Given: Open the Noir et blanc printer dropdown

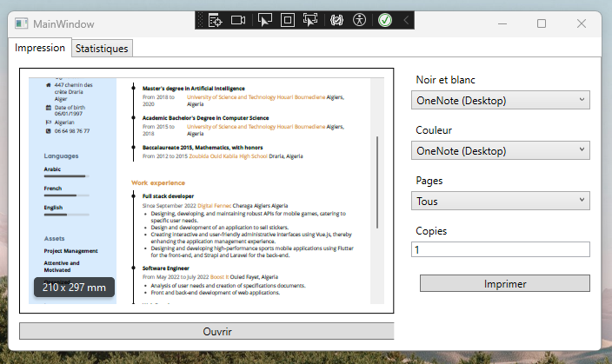Looking at the screenshot, I should tap(500, 100).
